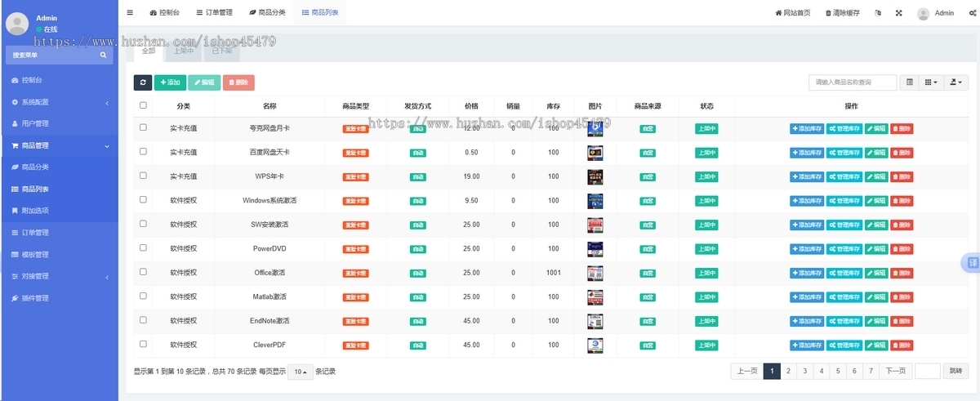
Task: Click the floating translate icon on right edge
Action: (x=972, y=262)
